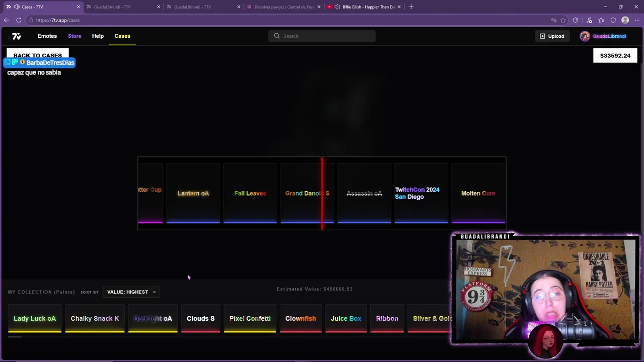
Task: Click Estimated Value: $456600.53 text
Action: click(314, 289)
